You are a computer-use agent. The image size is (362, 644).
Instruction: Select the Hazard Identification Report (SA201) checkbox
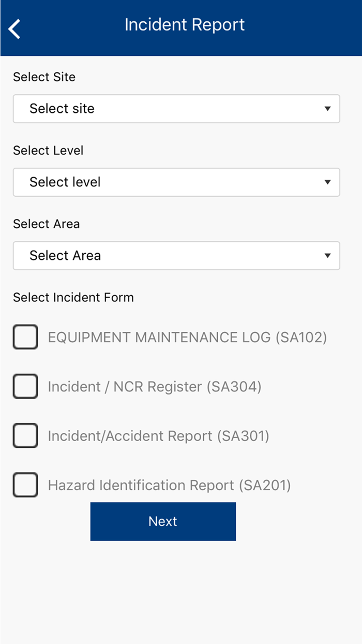click(x=25, y=485)
